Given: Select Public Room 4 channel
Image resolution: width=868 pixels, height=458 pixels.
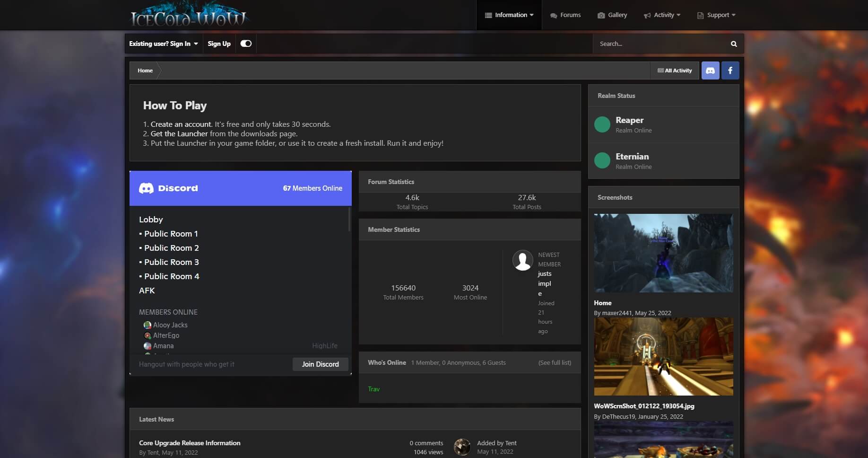Looking at the screenshot, I should 169,276.
